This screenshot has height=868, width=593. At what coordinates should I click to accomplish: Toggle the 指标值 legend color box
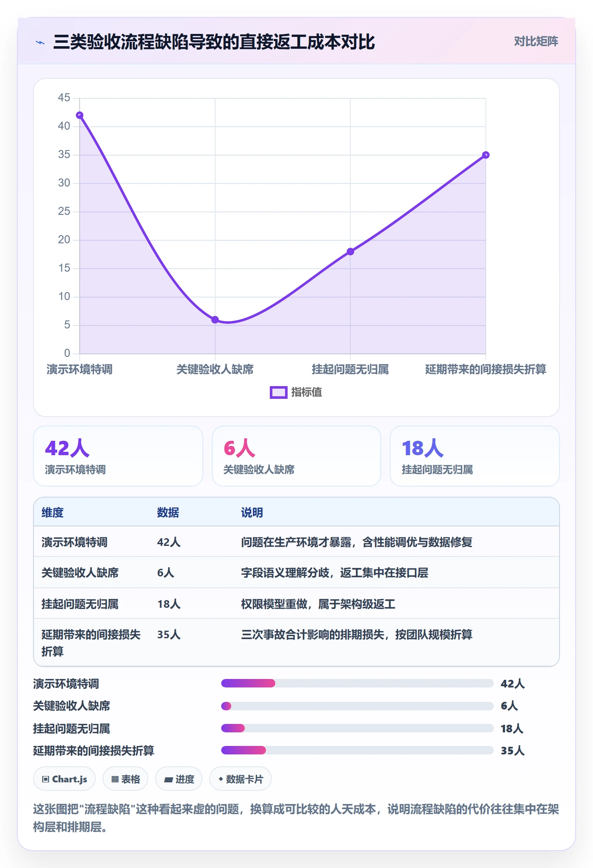[279, 392]
